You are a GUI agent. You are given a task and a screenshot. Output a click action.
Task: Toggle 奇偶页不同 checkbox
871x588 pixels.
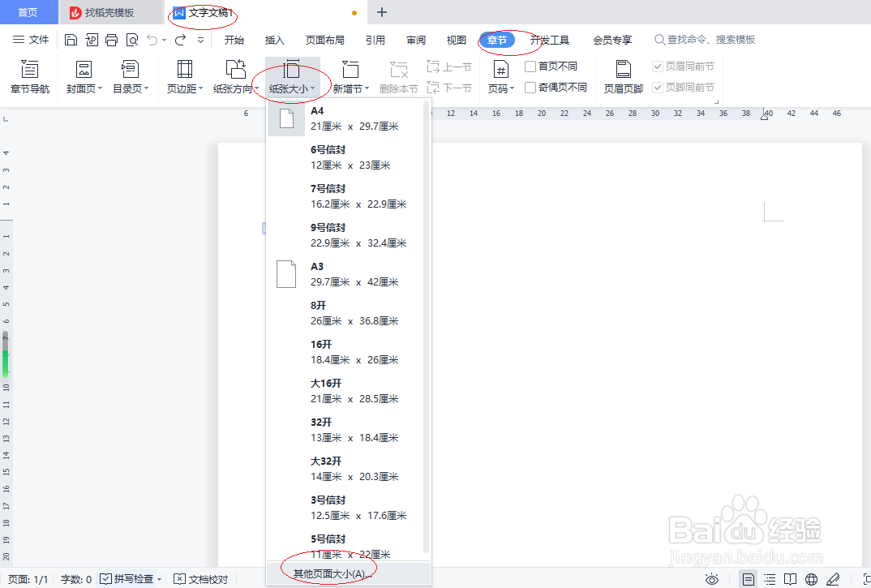coord(530,88)
